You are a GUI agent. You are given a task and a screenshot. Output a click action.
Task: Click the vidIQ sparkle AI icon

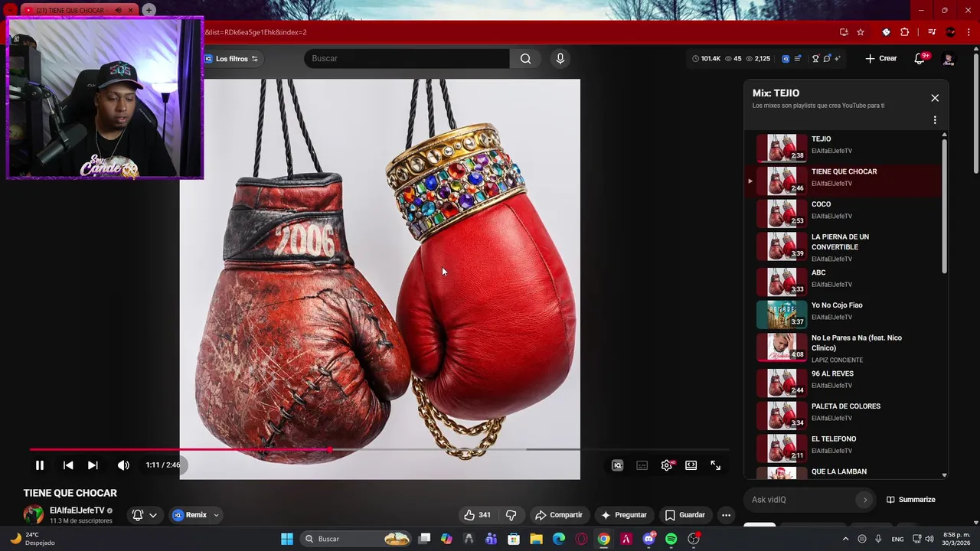tap(838, 58)
